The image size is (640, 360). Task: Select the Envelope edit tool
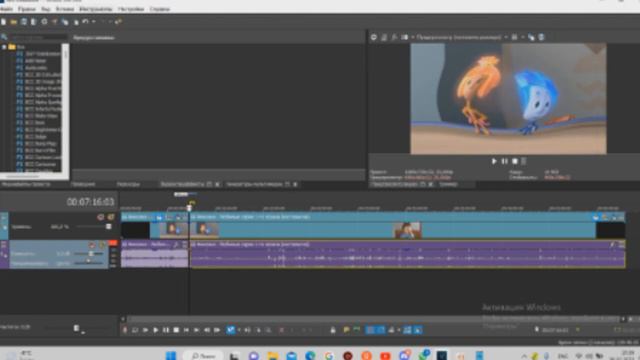[248, 330]
